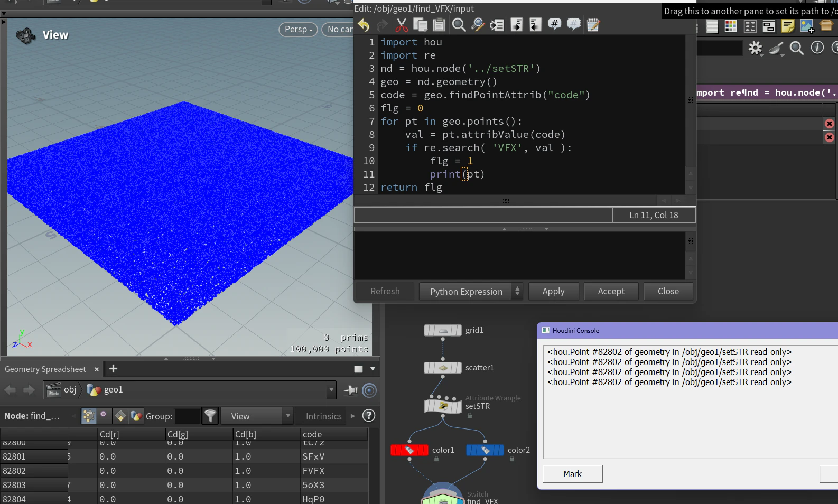
Task: Click the gear settings icon in parameter pane
Action: pyautogui.click(x=756, y=49)
